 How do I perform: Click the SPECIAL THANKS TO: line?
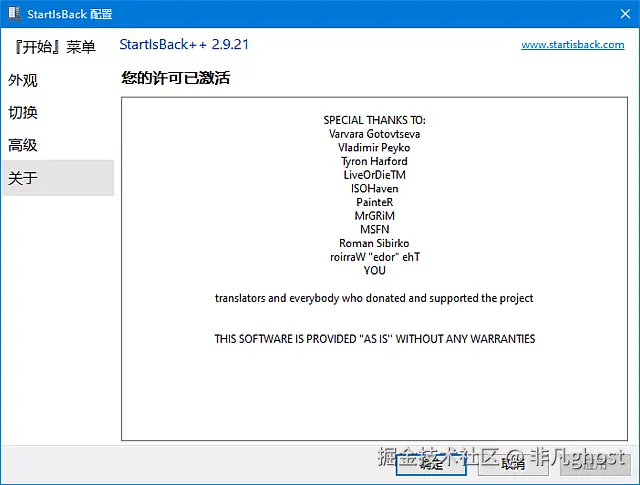point(374,120)
